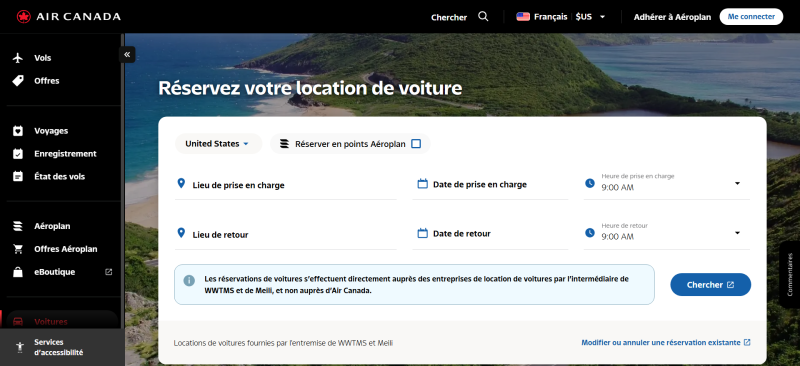800x366 pixels.
Task: Click the heart calendar icon beside Voyages
Action: (x=18, y=131)
